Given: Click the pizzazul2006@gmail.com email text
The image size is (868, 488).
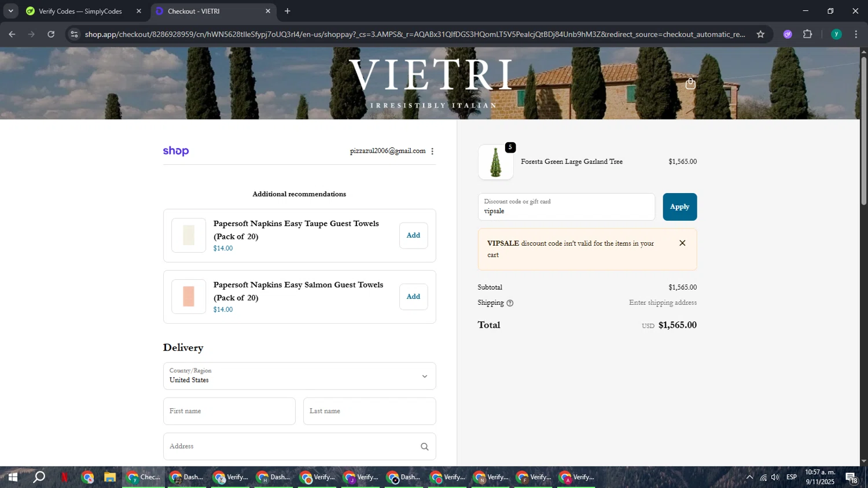Looking at the screenshot, I should (x=388, y=151).
